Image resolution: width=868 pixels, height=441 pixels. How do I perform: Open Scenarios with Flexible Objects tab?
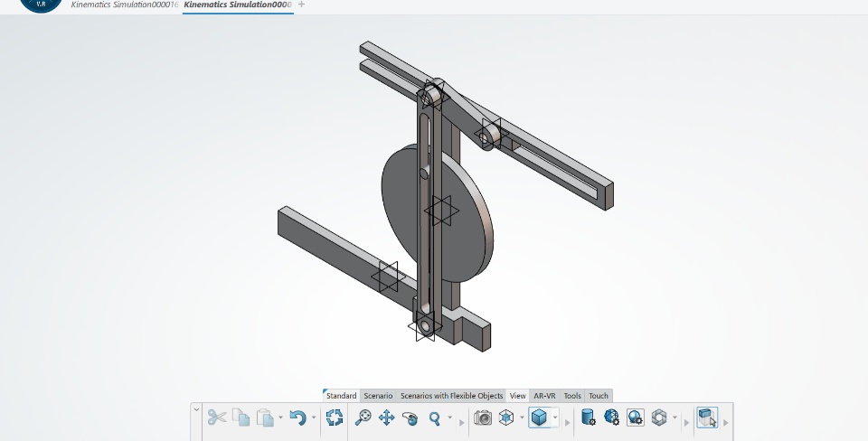(x=452, y=396)
